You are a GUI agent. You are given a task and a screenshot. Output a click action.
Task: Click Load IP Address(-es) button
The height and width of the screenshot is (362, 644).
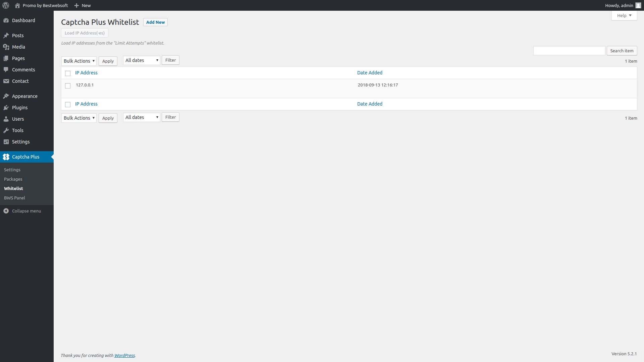pyautogui.click(x=85, y=33)
